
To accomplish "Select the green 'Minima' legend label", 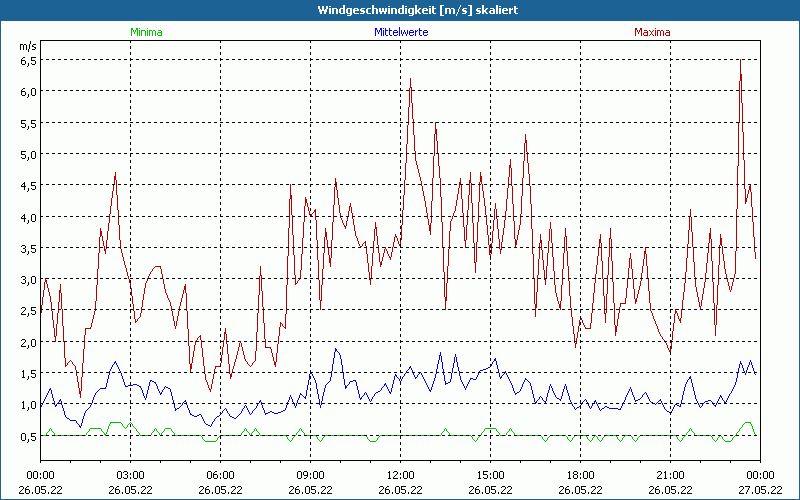I will tap(146, 32).
